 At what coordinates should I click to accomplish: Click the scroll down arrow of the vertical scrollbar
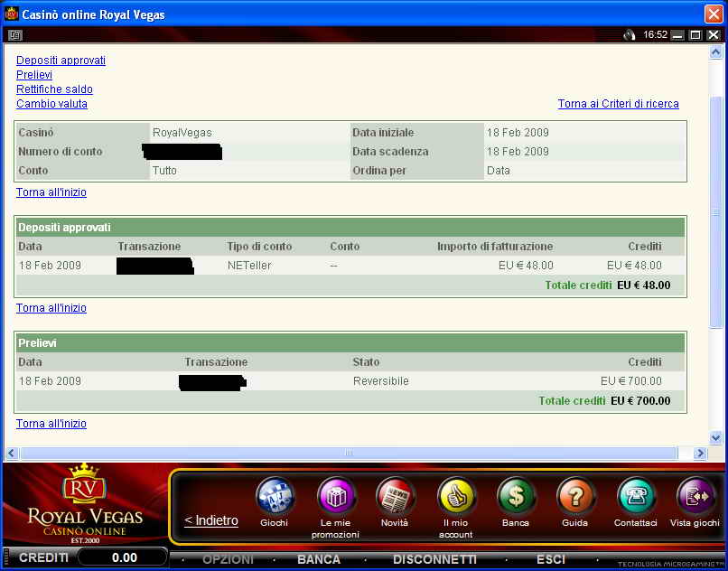tap(715, 437)
